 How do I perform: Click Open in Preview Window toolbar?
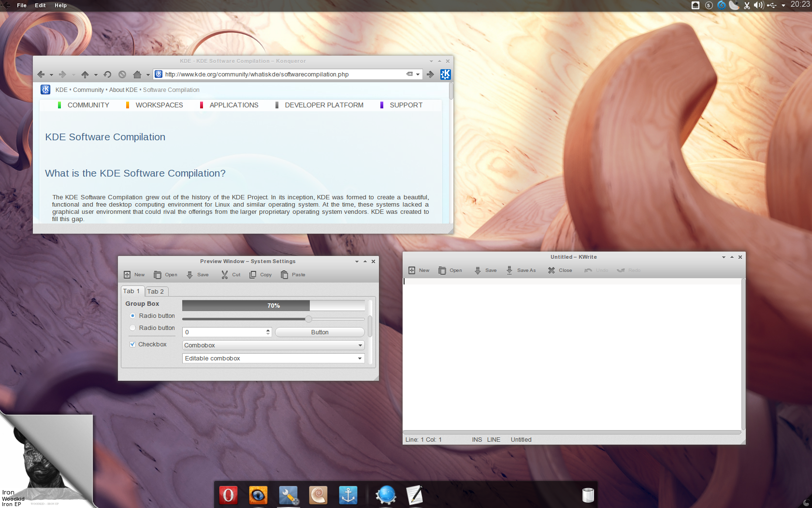165,275
